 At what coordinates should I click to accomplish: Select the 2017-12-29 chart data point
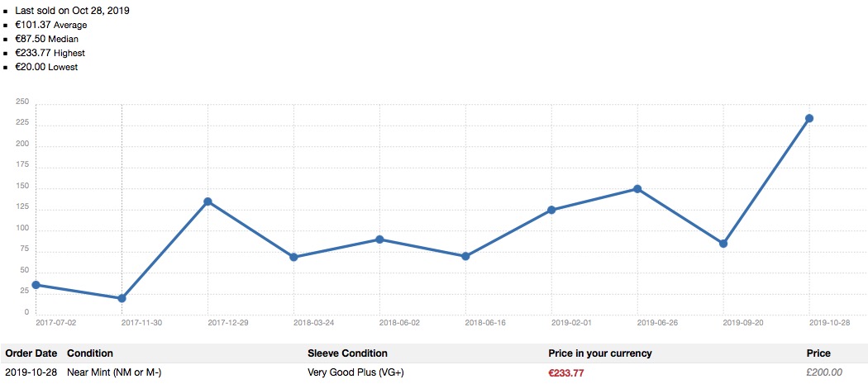coord(207,201)
